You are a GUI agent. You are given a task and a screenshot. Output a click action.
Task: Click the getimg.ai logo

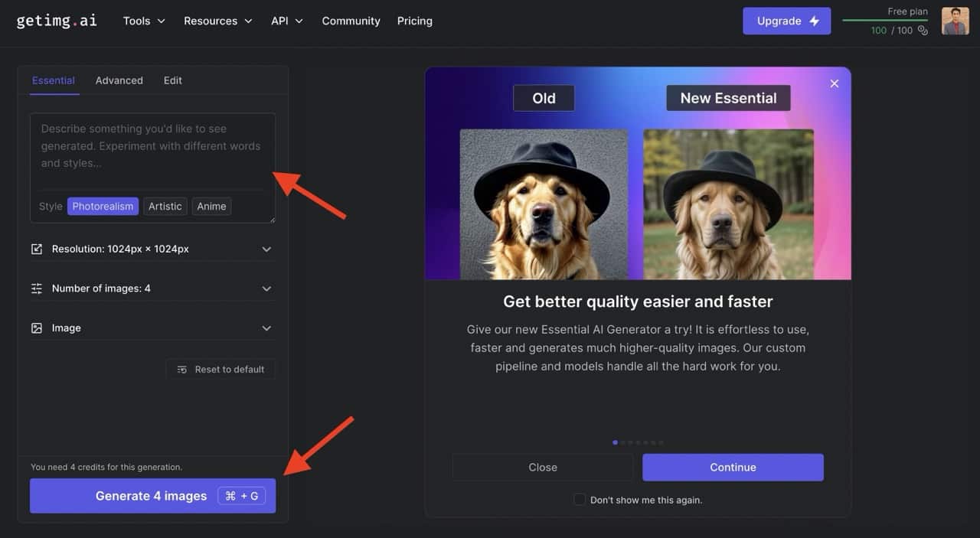(x=56, y=21)
